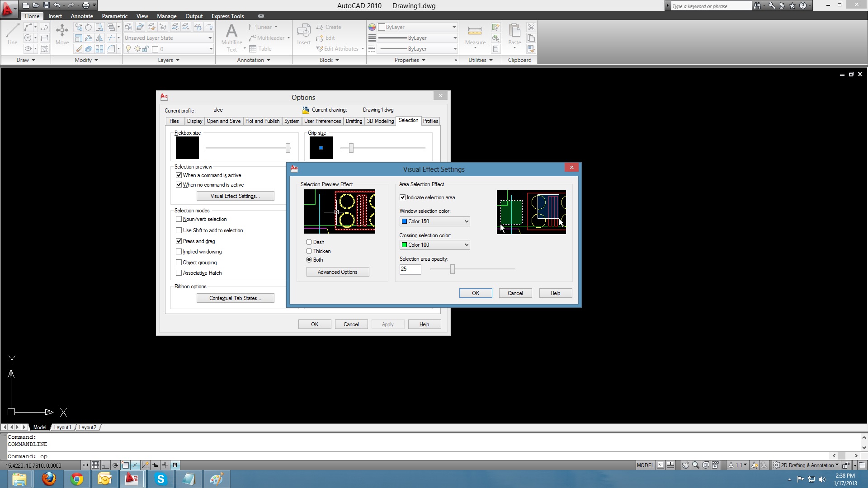
Task: Click the Plot printer icon in quick access toolbar
Action: pyautogui.click(x=86, y=5)
